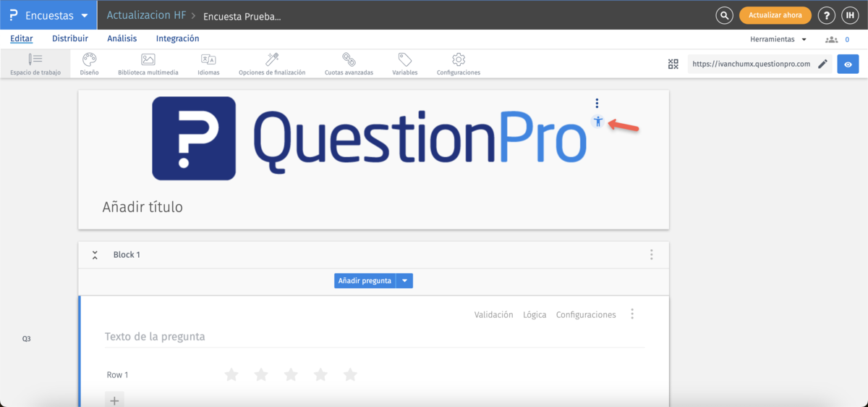Preview the survey with the eye button
The image size is (868, 407).
848,64
